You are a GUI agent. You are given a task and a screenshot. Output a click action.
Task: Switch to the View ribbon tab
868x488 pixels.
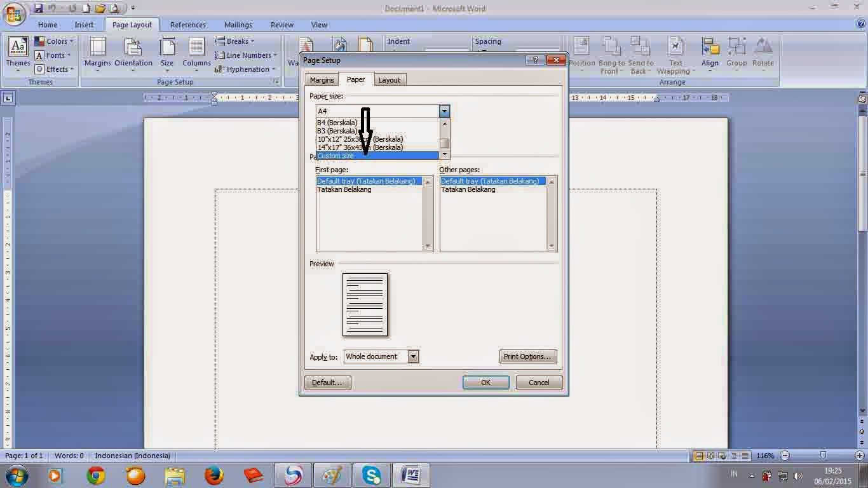click(319, 25)
